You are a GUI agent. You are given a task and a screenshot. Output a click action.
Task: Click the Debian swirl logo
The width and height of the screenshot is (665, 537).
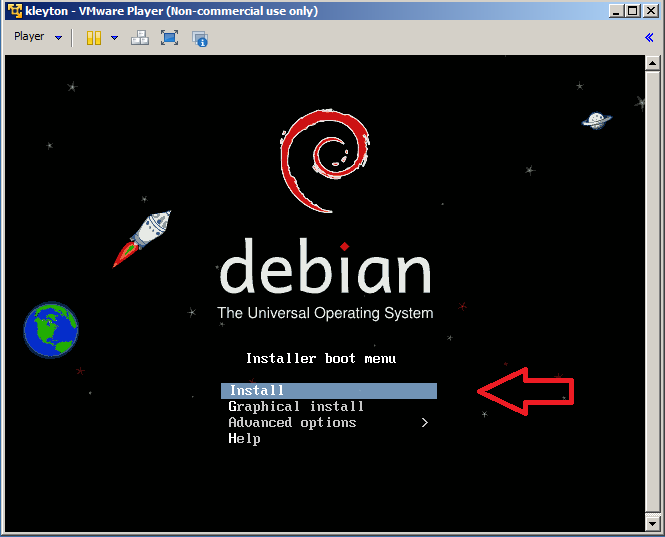click(x=325, y=161)
